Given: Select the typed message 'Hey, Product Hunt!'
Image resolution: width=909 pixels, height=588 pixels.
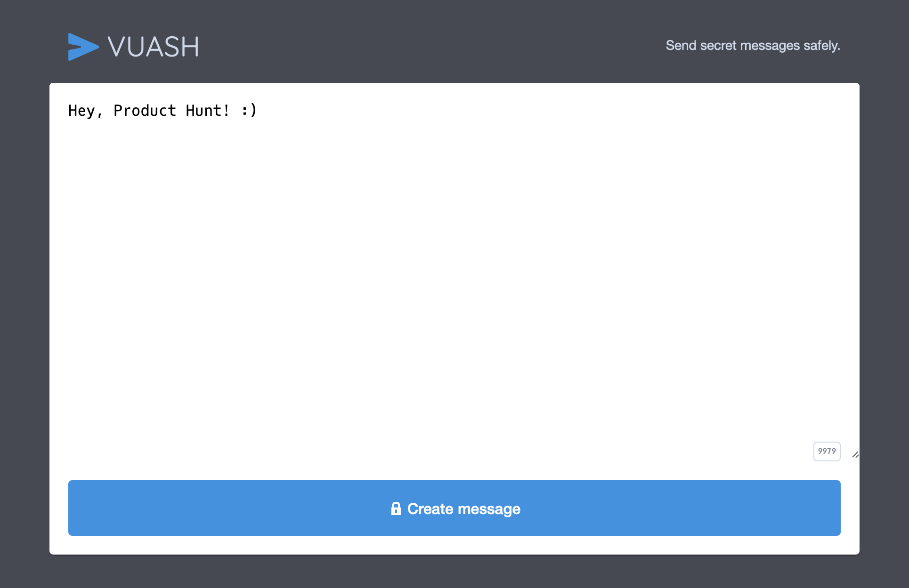Looking at the screenshot, I should (x=162, y=110).
